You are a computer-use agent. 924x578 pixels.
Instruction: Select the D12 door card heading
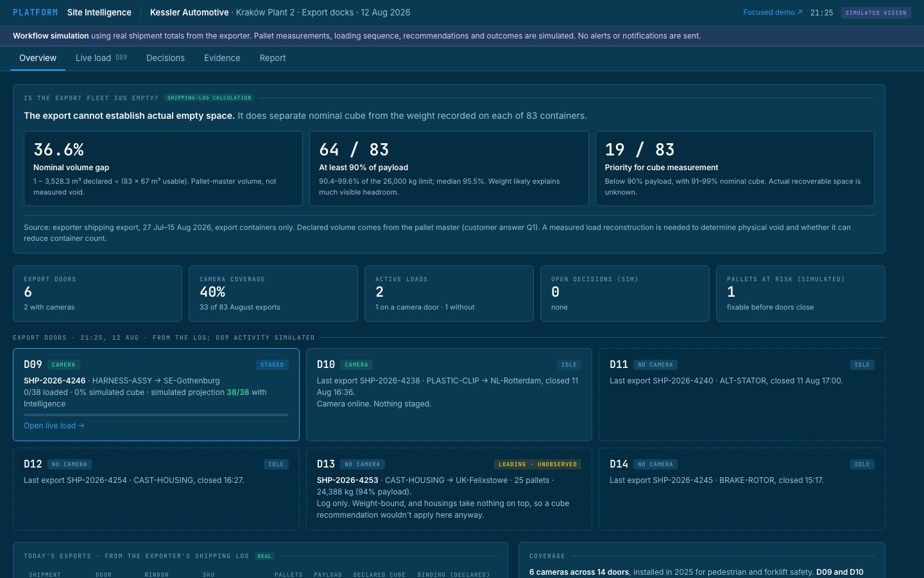tap(33, 464)
